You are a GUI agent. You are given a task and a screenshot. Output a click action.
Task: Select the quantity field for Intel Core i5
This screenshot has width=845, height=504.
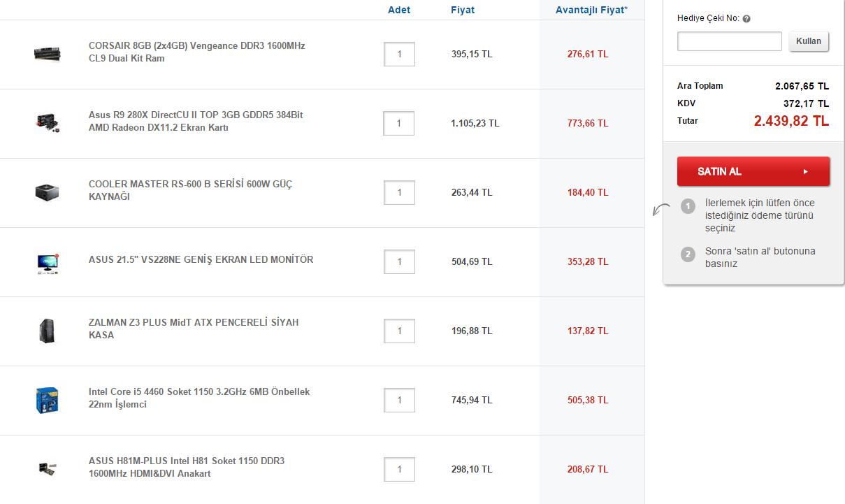pyautogui.click(x=399, y=400)
